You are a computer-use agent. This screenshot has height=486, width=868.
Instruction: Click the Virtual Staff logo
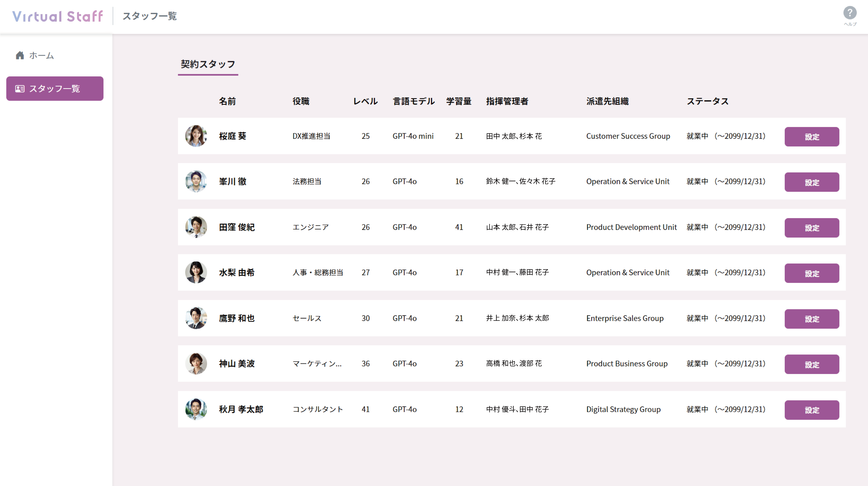[x=58, y=16]
